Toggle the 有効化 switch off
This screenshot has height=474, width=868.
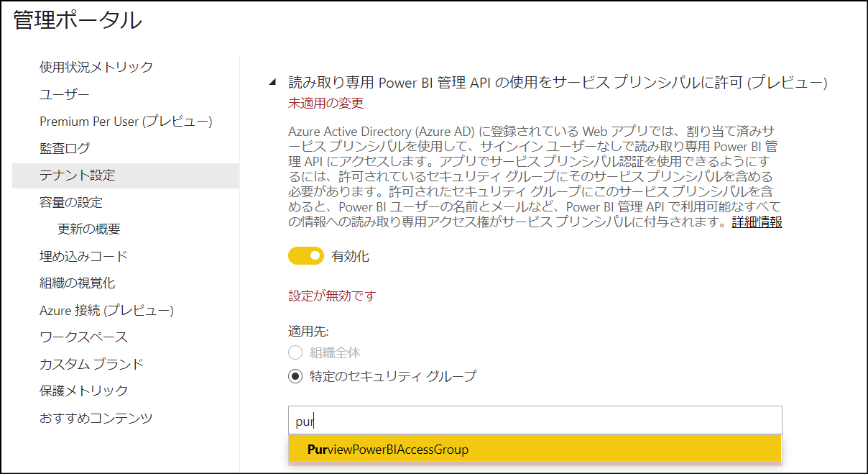(305, 256)
